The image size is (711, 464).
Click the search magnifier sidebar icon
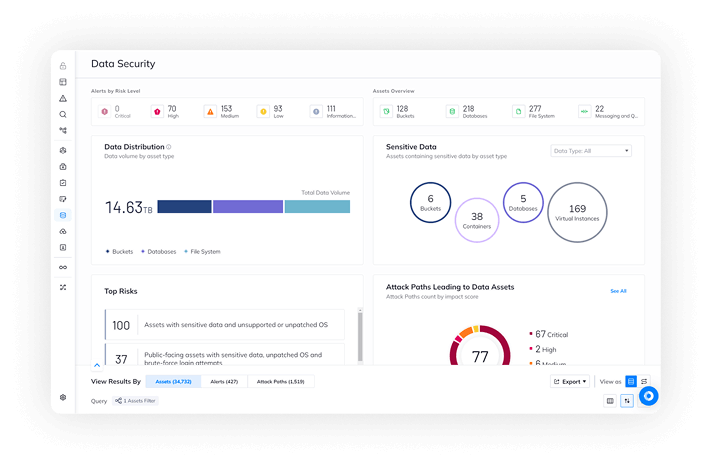(x=63, y=114)
